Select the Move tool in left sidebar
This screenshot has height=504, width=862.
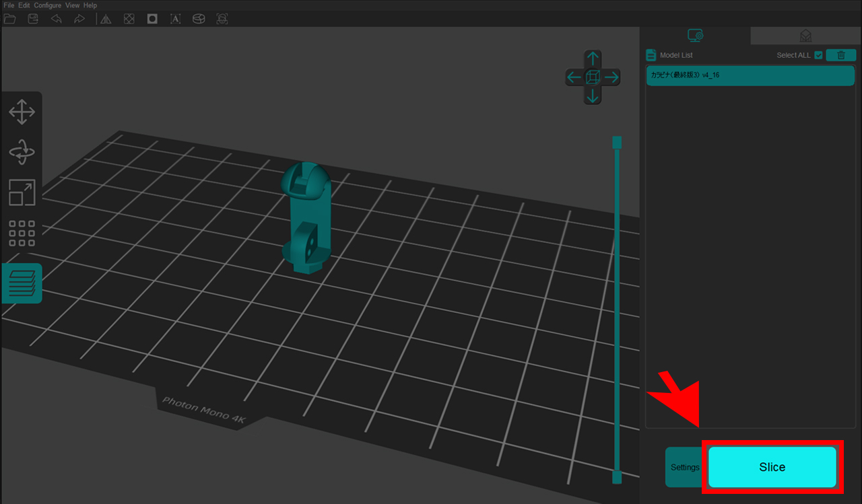tap(22, 112)
